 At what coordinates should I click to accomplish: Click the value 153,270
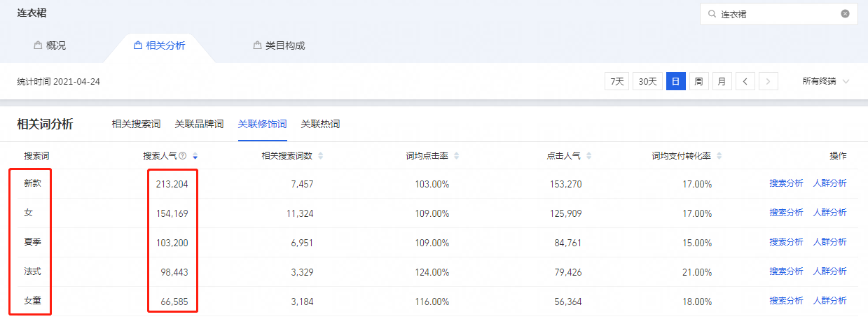coord(565,184)
